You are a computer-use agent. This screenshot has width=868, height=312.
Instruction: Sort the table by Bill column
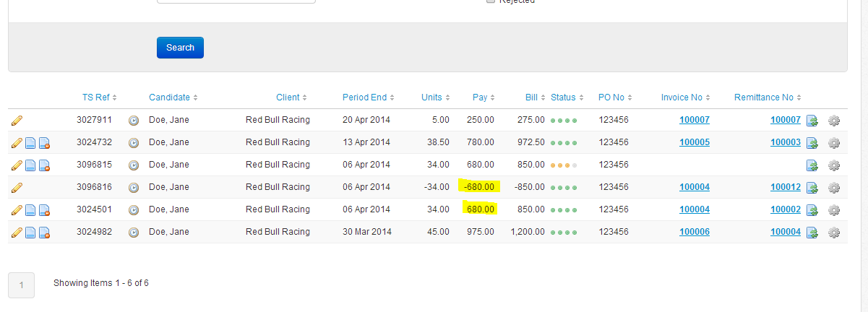[535, 97]
